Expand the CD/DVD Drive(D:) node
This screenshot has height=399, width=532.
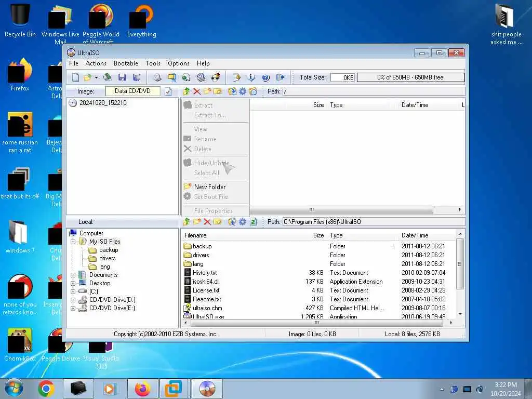click(73, 300)
